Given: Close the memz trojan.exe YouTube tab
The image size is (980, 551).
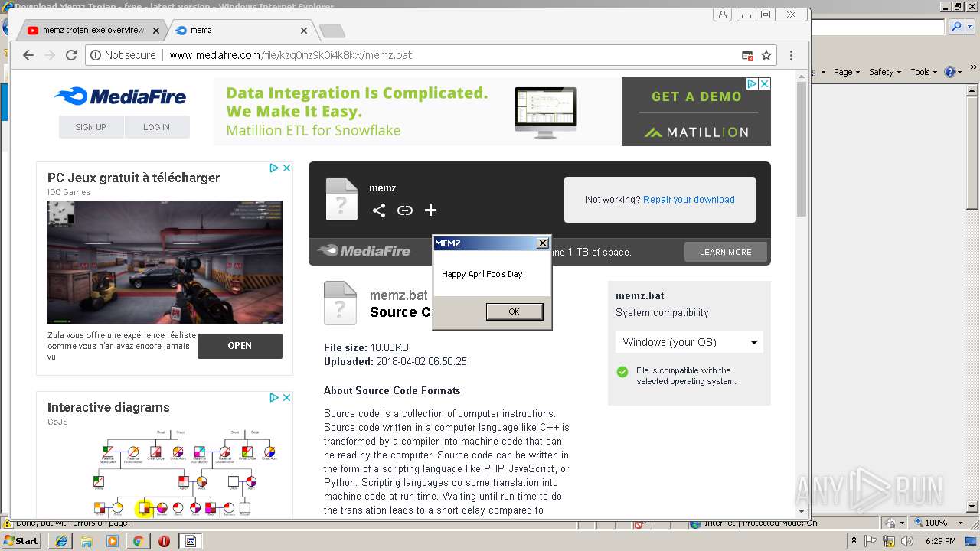Looking at the screenshot, I should [156, 31].
